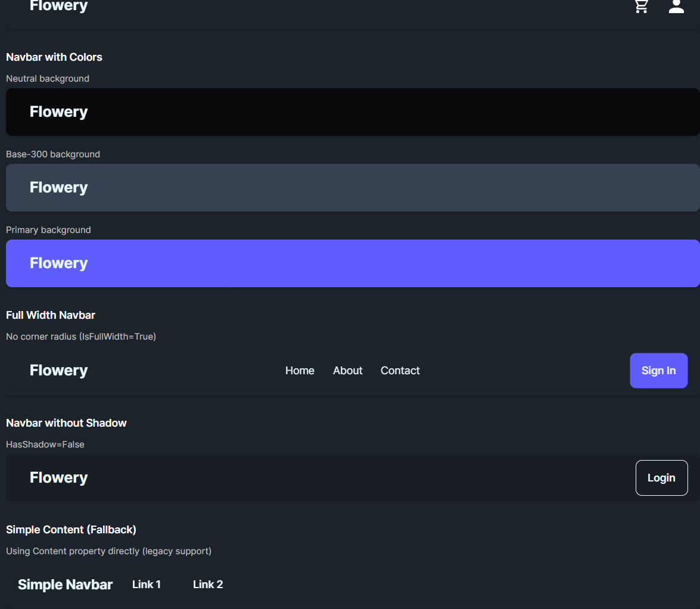
Task: Click the Navbar with Colors heading
Action: click(x=54, y=57)
